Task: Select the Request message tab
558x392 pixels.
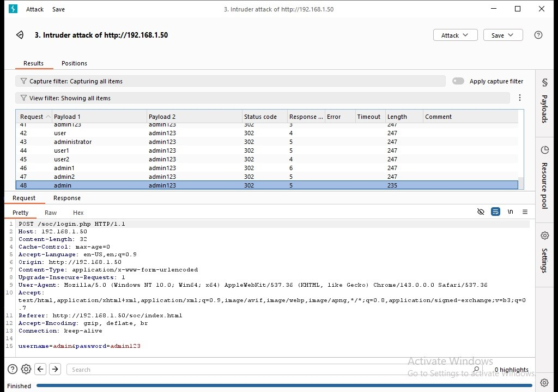Action: tap(24, 198)
